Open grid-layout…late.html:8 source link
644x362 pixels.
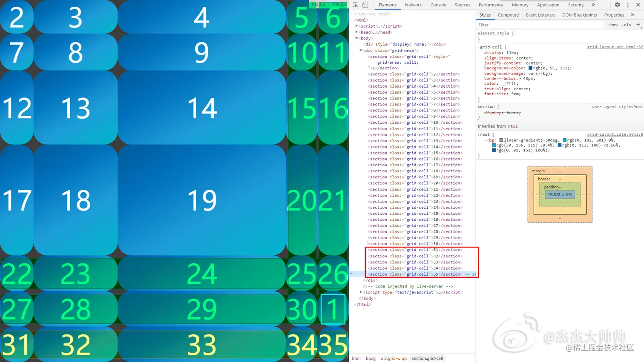[615, 134]
